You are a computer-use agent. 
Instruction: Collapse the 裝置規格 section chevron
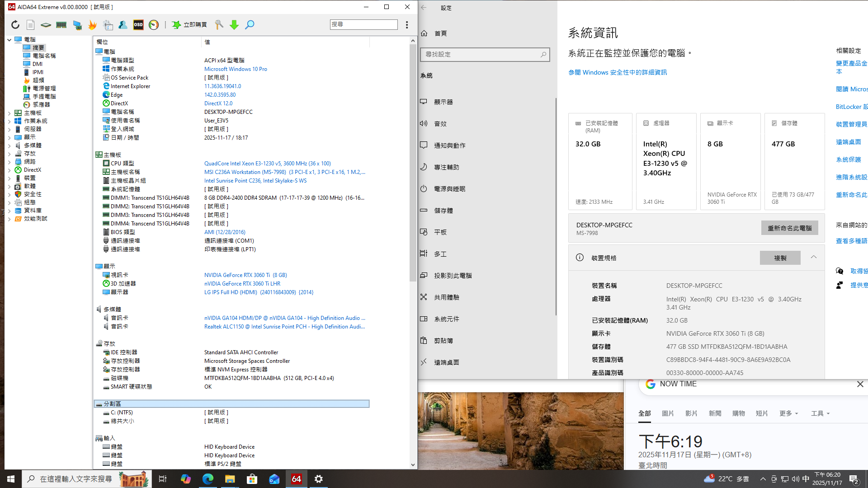pyautogui.click(x=814, y=257)
